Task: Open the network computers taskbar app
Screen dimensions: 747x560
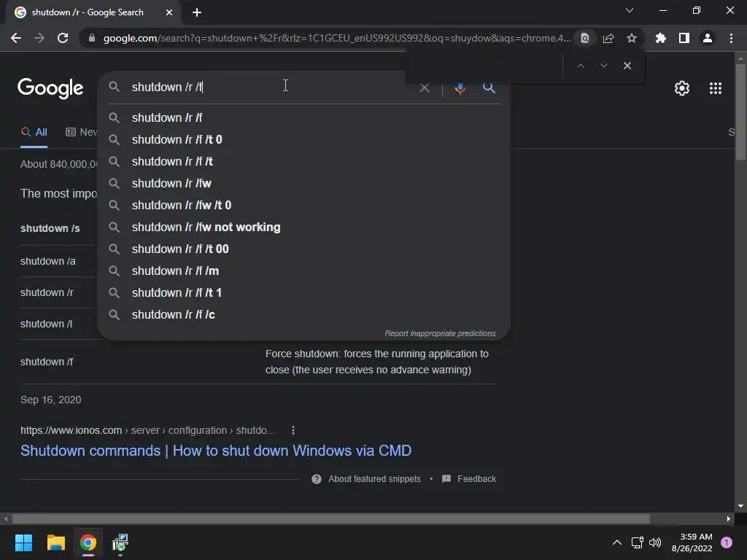Action: pyautogui.click(x=120, y=542)
